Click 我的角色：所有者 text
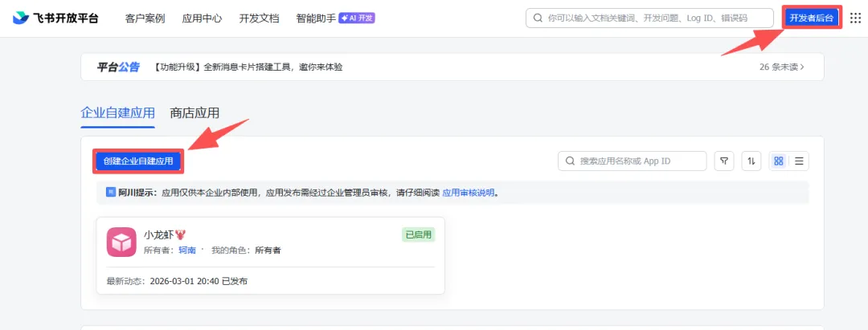 pos(246,251)
